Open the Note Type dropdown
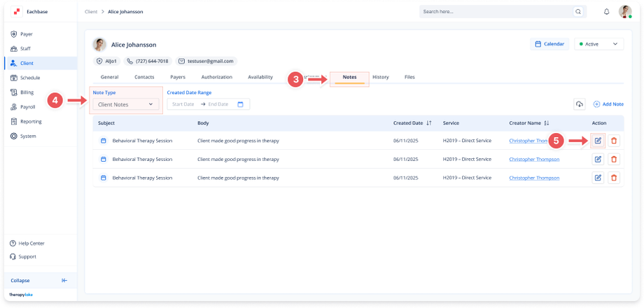The width and height of the screenshot is (644, 308). click(126, 104)
